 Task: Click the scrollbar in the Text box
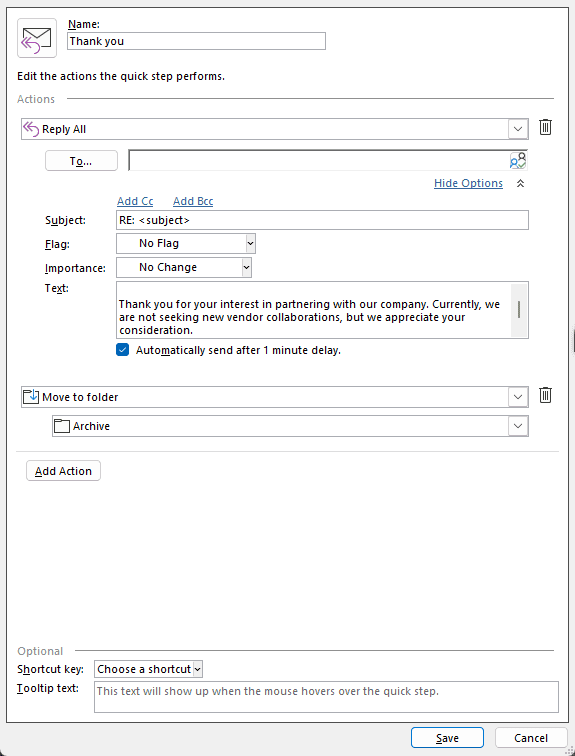tap(519, 310)
